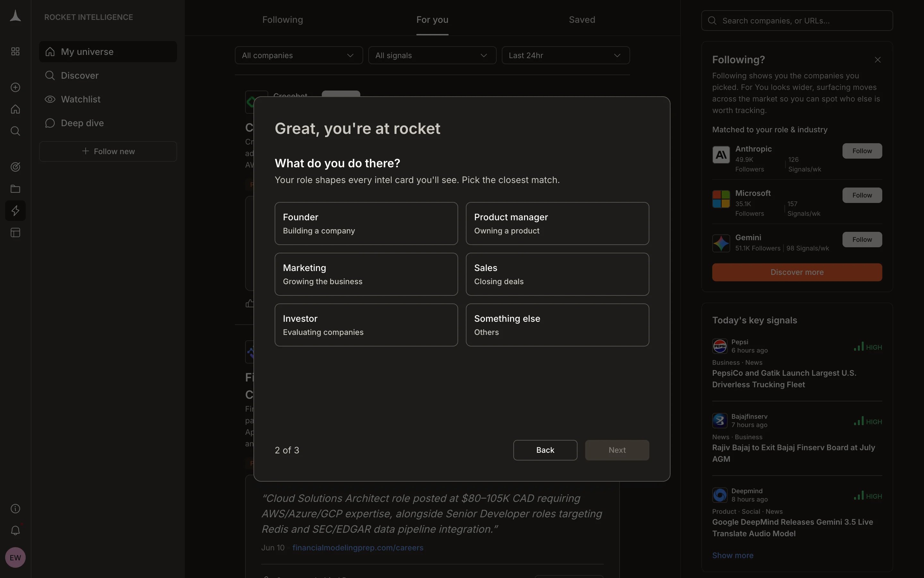Click the Deepmind logo

[x=720, y=495]
